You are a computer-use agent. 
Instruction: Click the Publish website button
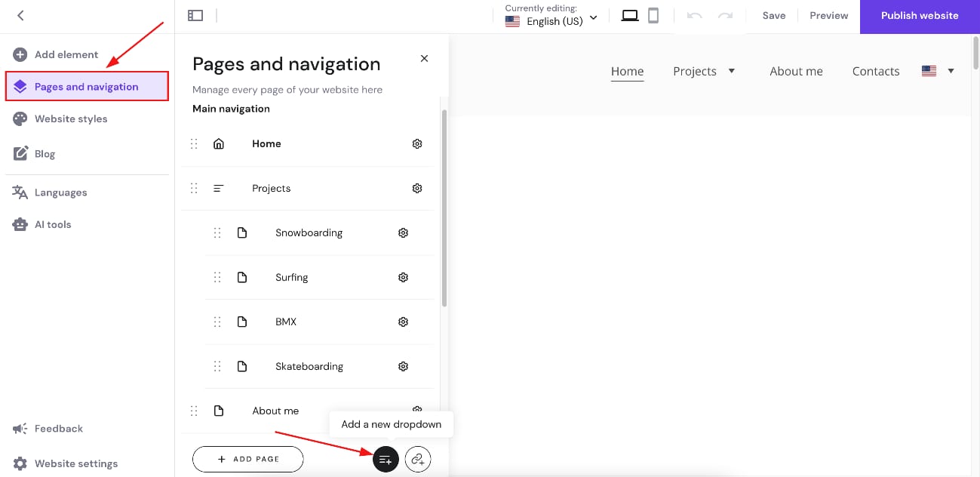[920, 16]
